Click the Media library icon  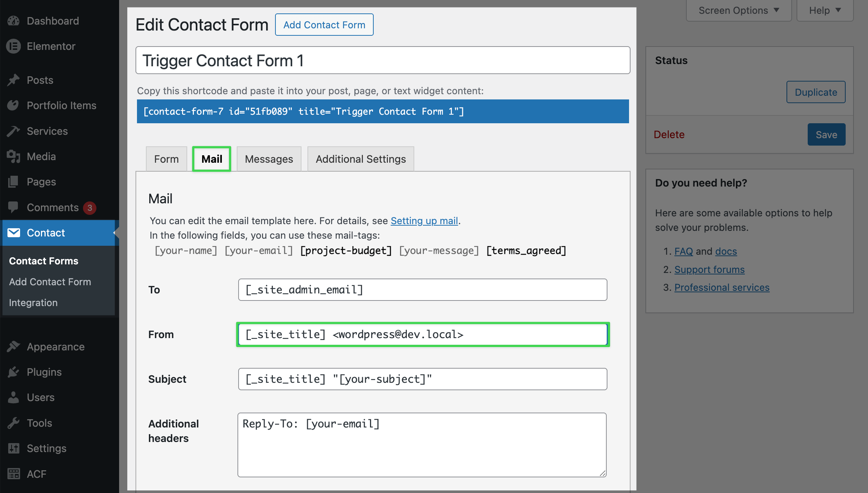pyautogui.click(x=13, y=156)
